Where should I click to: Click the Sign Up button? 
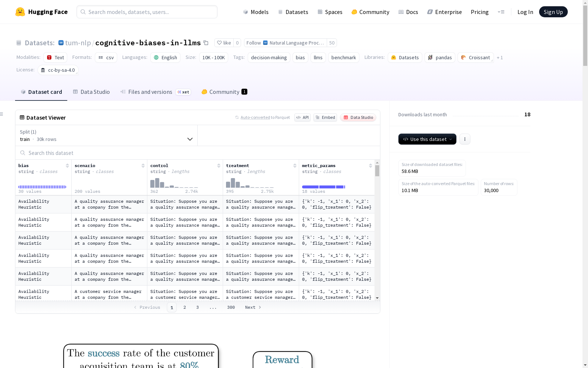(x=553, y=12)
